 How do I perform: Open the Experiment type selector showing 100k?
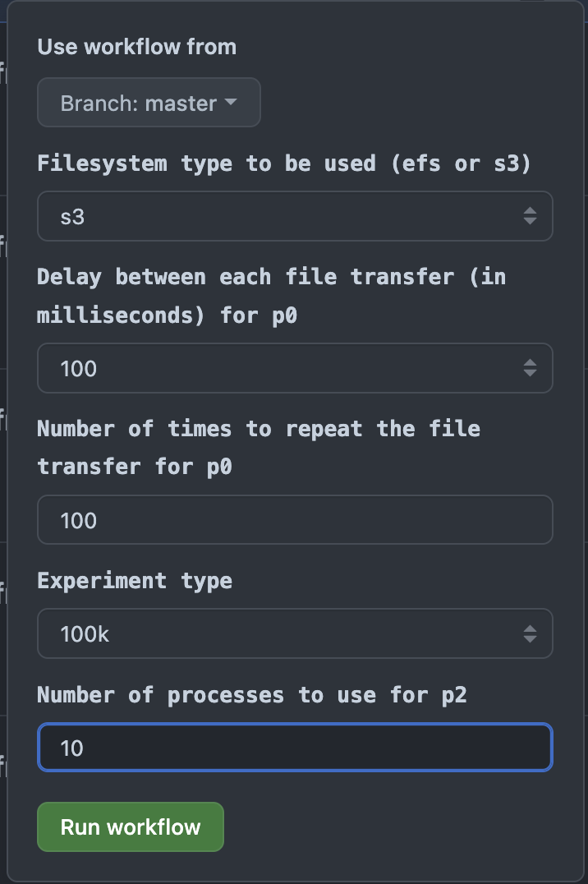pyautogui.click(x=295, y=633)
